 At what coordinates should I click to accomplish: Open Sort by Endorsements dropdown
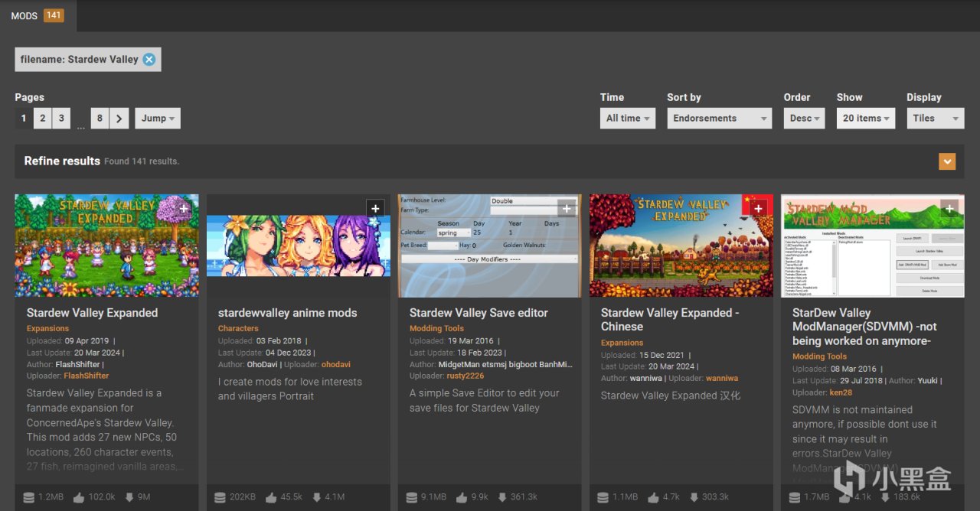click(719, 118)
